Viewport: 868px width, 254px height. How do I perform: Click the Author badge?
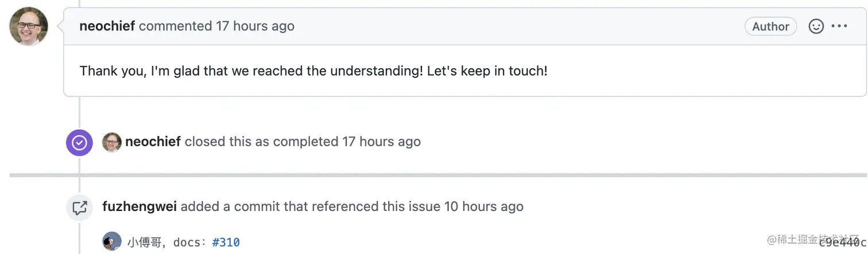770,26
